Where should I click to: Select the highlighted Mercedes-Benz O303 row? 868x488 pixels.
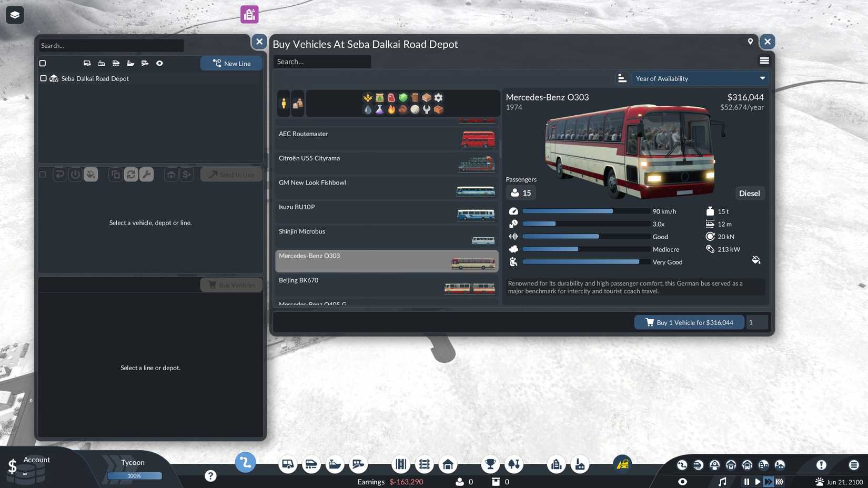pos(387,261)
